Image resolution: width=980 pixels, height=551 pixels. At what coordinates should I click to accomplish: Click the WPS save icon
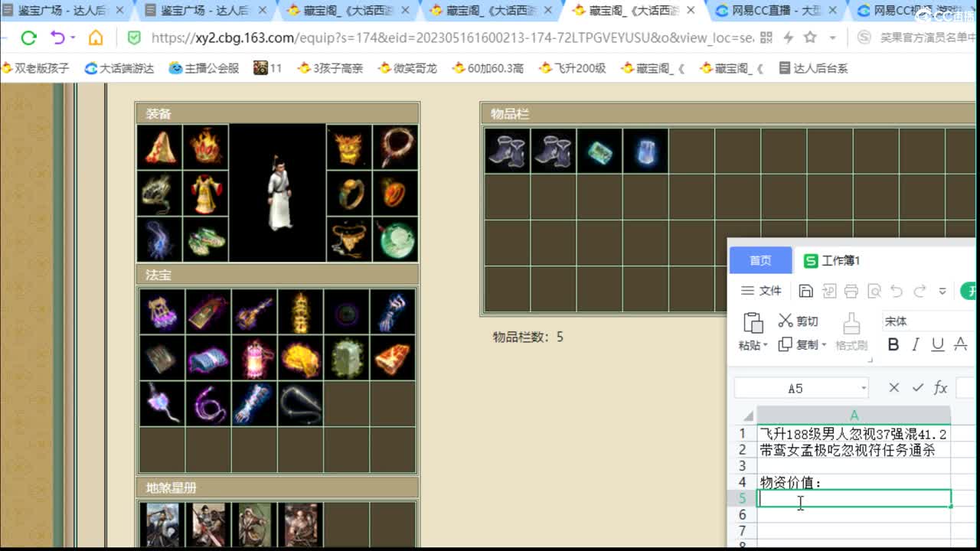tap(805, 291)
